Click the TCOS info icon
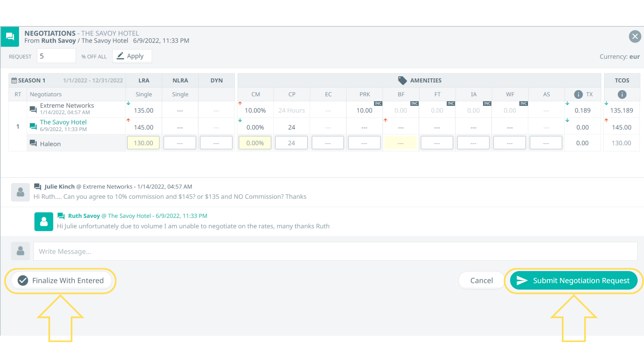The width and height of the screenshot is (644, 362). pyautogui.click(x=622, y=95)
